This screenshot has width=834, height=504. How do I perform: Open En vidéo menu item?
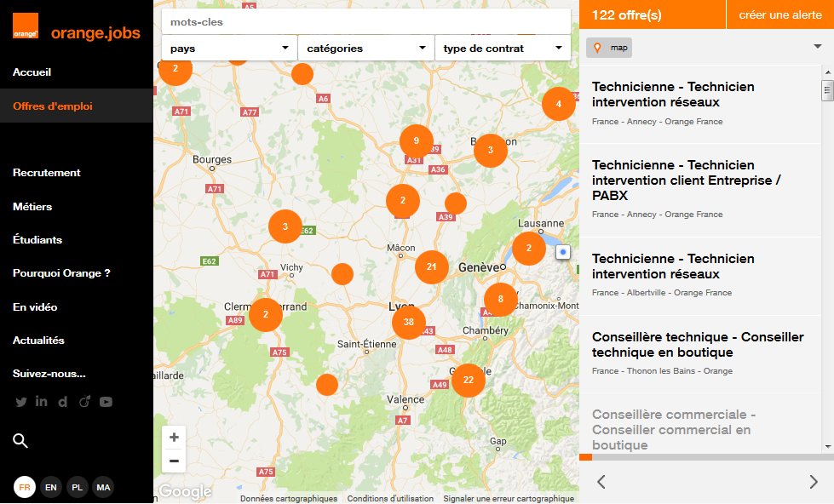click(x=35, y=307)
